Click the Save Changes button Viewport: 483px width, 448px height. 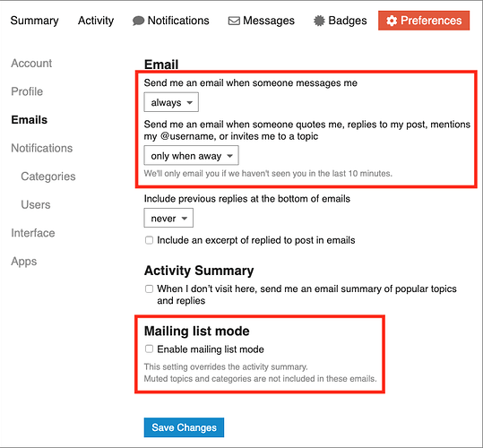coord(184,427)
